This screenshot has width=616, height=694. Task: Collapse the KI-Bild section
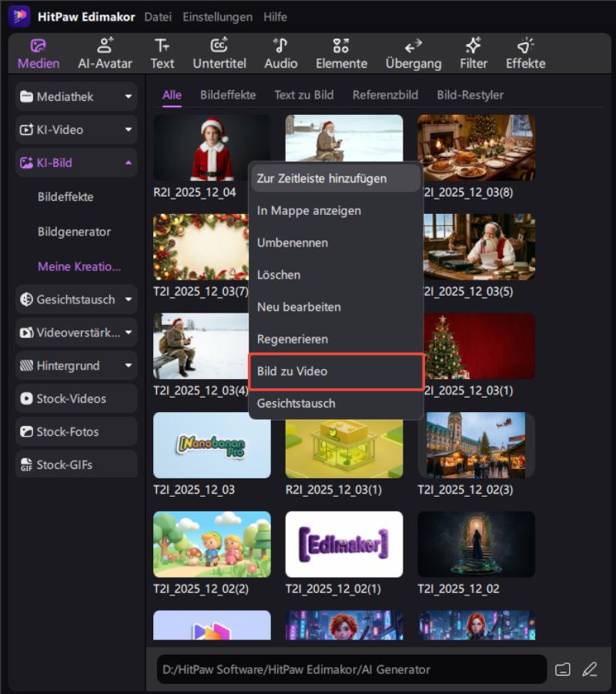click(76, 163)
